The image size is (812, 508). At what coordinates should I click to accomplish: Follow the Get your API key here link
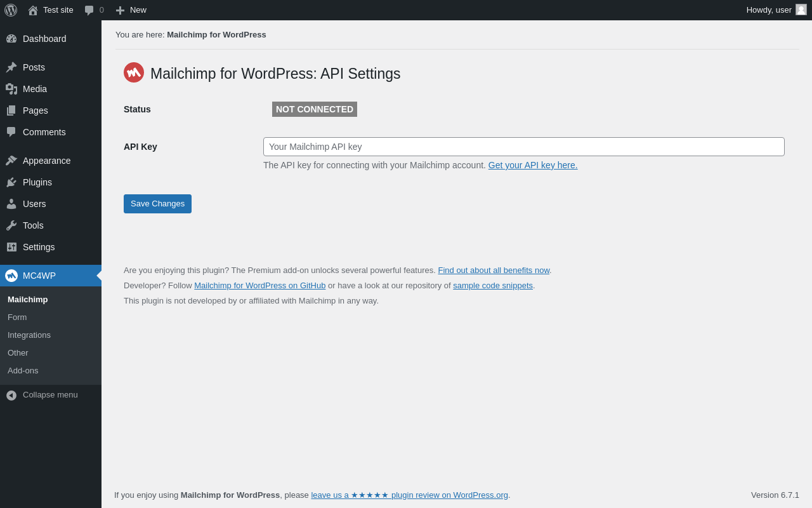click(x=533, y=165)
